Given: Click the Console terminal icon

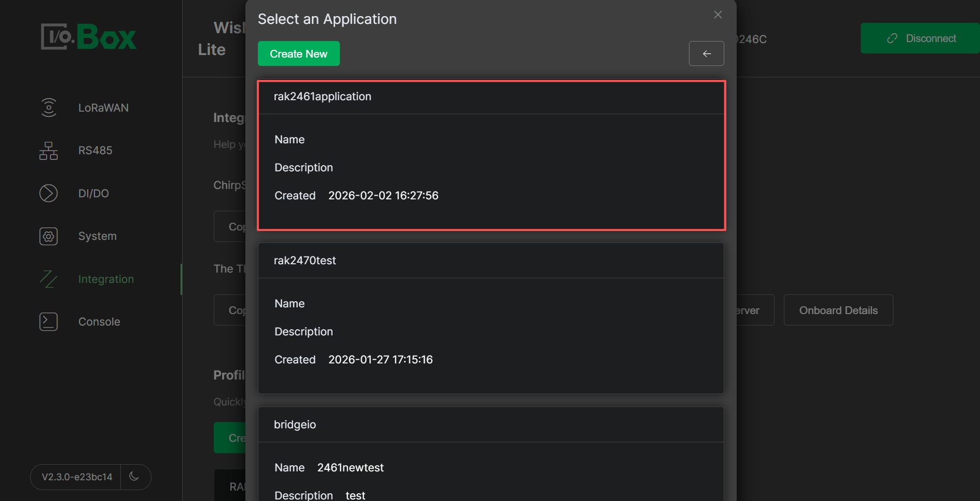Looking at the screenshot, I should (49, 322).
